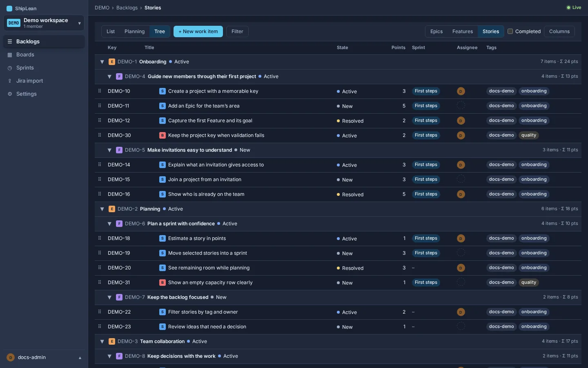The width and height of the screenshot is (588, 368).
Task: Open Jira import page
Action: [x=44, y=81]
